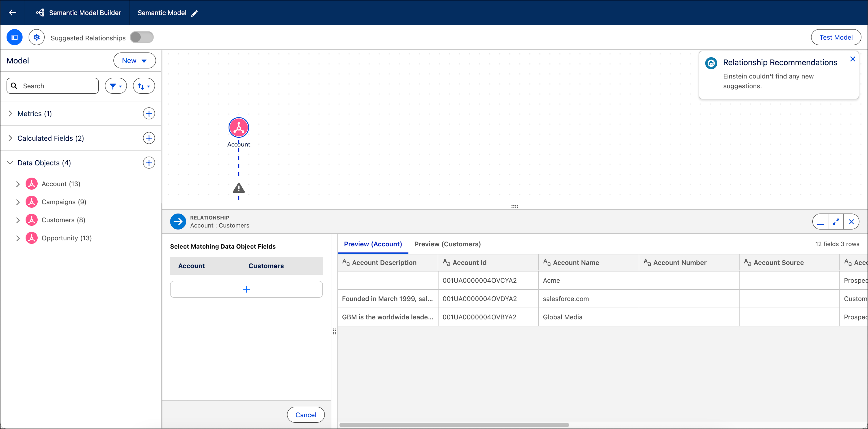
Task: Click the horizontal panel resize handle
Action: pyautogui.click(x=515, y=206)
